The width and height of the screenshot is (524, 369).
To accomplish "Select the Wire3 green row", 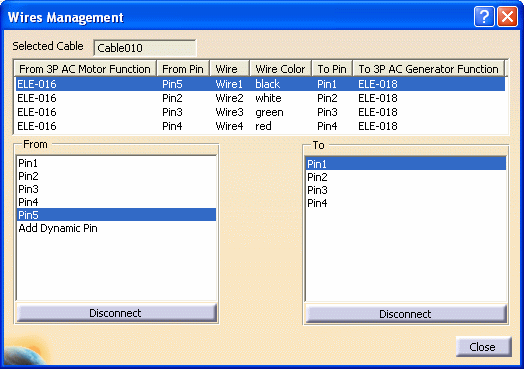I will [x=260, y=112].
